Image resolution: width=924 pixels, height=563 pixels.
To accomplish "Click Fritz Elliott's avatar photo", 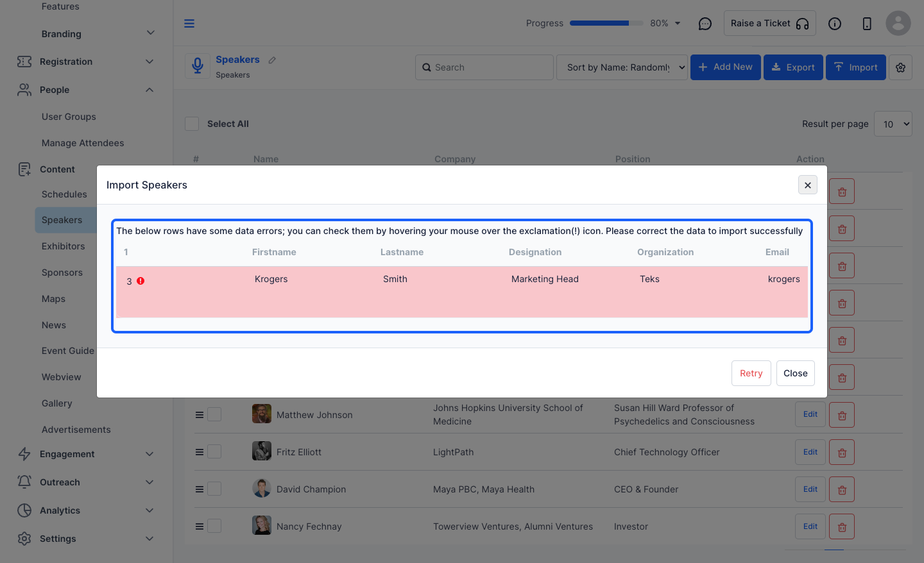I will coord(262,451).
